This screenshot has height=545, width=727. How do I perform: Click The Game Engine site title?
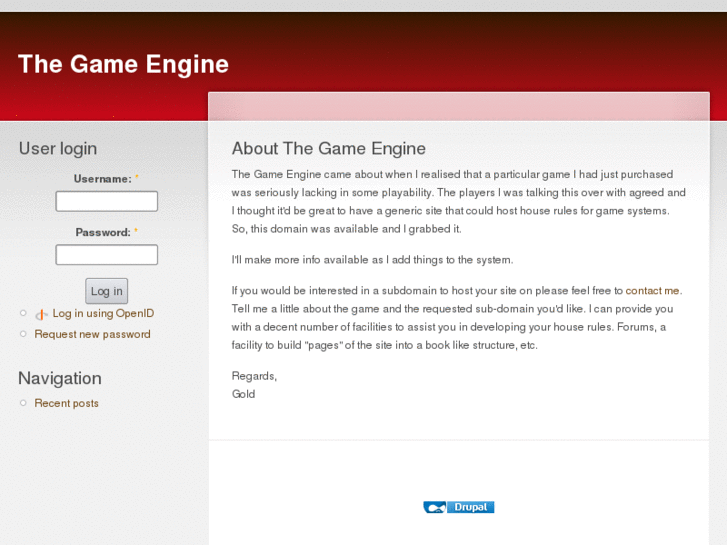123,64
